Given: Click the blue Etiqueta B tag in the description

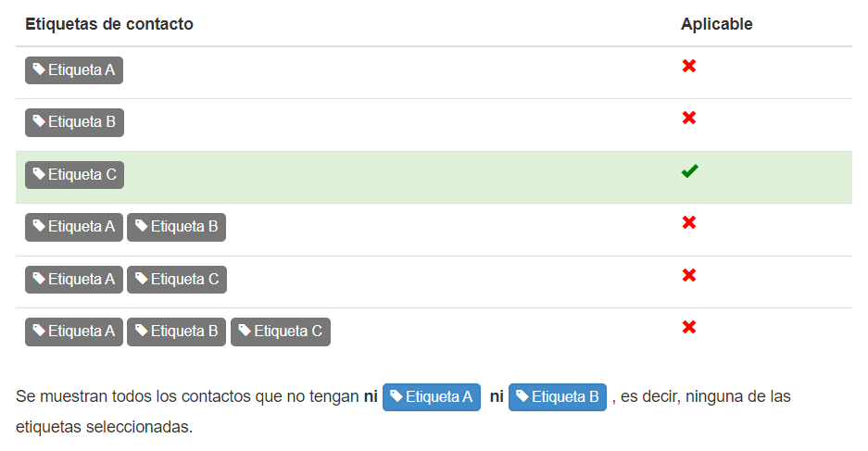Looking at the screenshot, I should 558,397.
